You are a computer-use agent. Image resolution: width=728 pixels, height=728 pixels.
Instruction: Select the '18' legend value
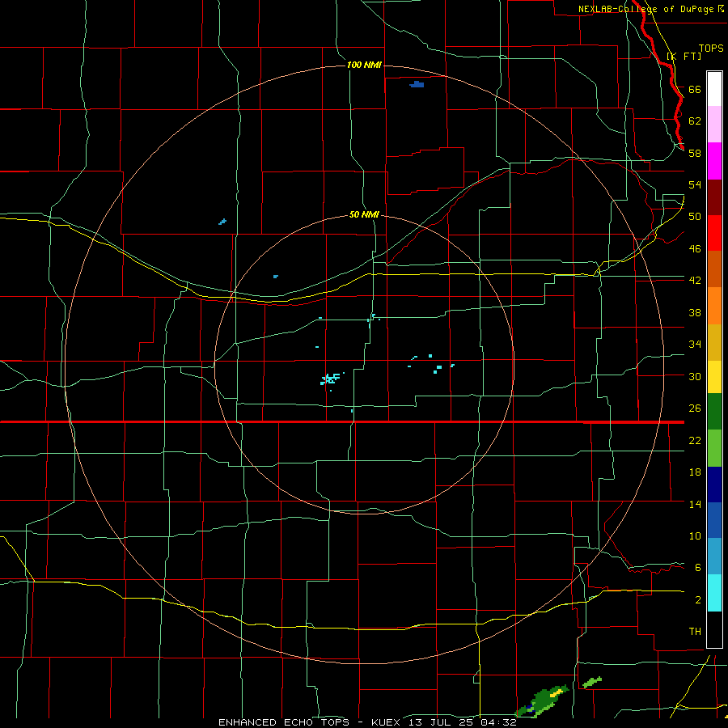click(x=695, y=472)
